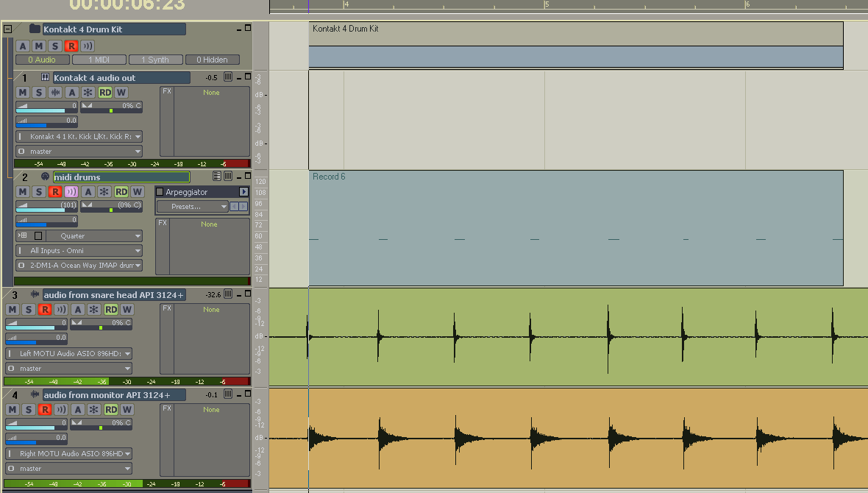
Task: Click the folder icon of Kontakt 4 Drum Kit
Action: tap(35, 29)
